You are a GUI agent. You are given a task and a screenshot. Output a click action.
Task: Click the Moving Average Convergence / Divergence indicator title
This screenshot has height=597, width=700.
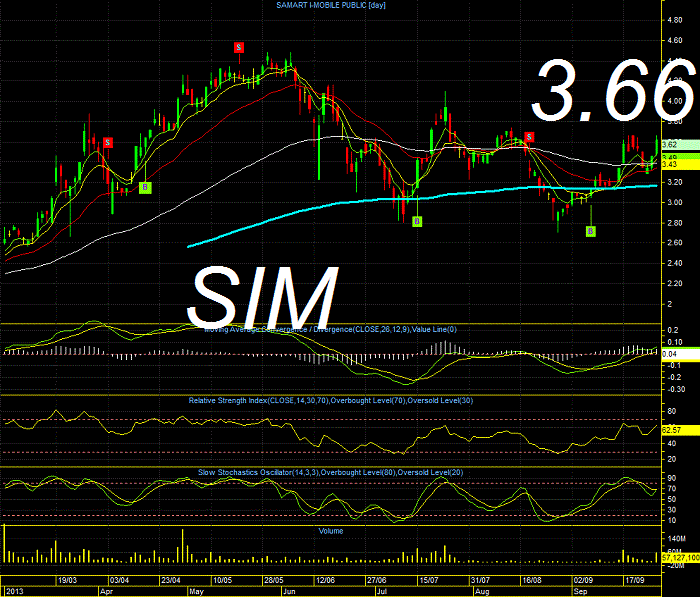(330, 330)
